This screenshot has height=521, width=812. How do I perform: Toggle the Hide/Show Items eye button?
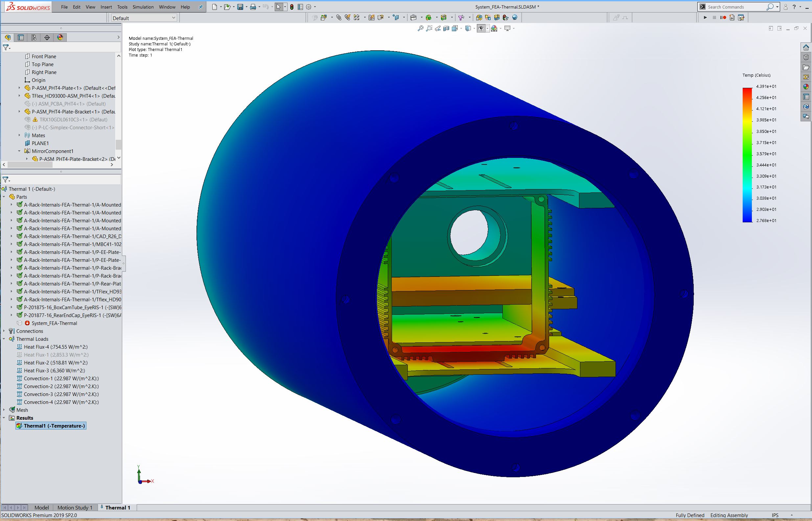(x=481, y=28)
